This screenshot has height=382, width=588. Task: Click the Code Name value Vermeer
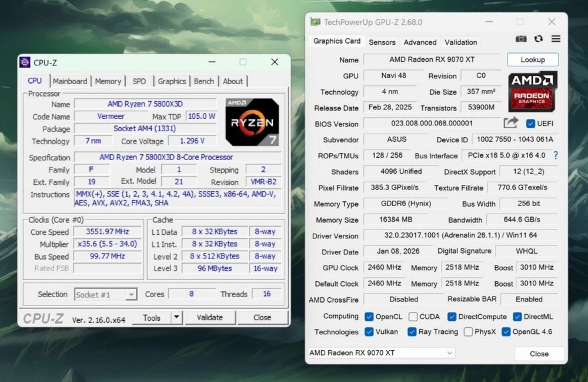[111, 117]
